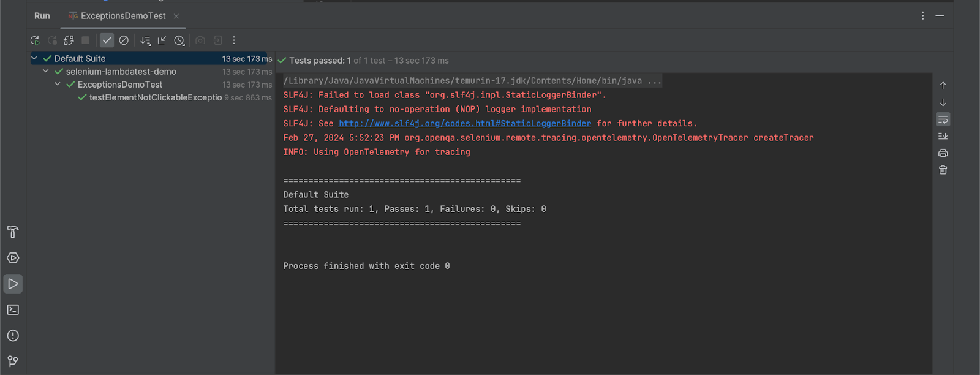
Task: Toggle the auto-test rerun icon
Action: click(x=69, y=40)
